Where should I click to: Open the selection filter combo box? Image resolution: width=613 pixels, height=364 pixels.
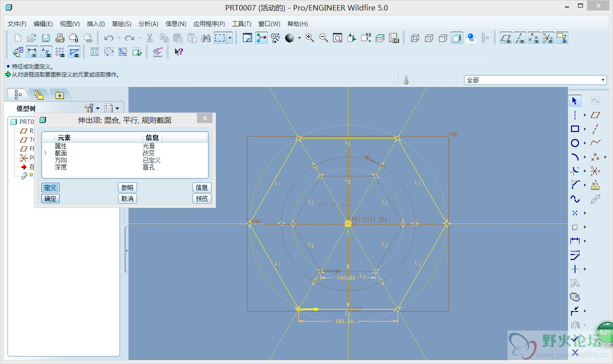(x=535, y=80)
